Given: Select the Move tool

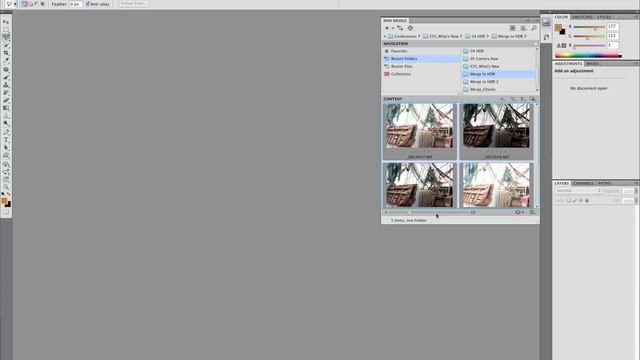Looking at the screenshot, I should pyautogui.click(x=6, y=21).
